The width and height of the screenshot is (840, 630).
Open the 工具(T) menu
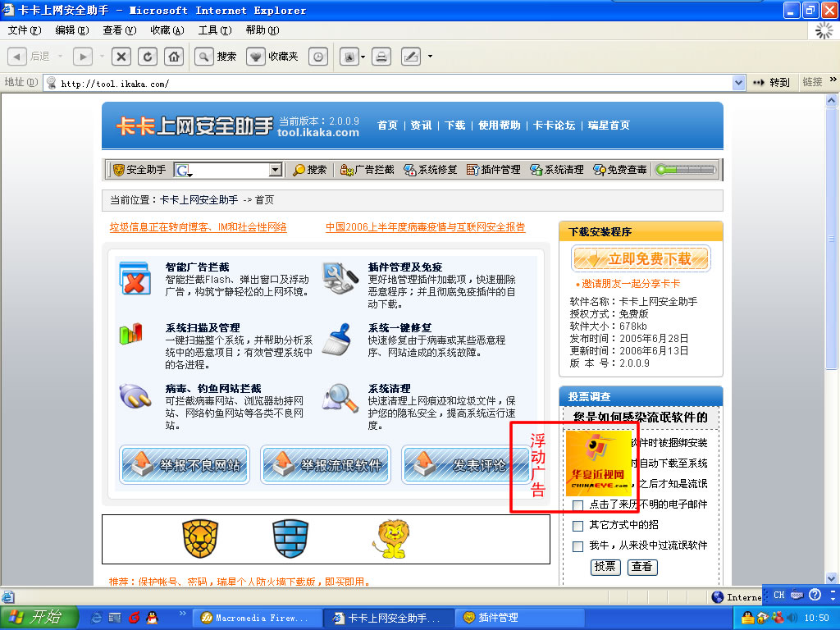[x=214, y=30]
